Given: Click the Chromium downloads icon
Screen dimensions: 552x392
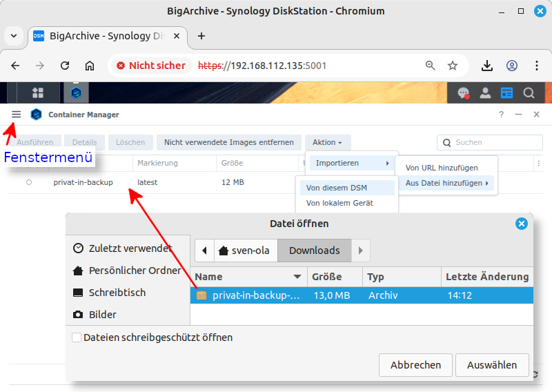Looking at the screenshot, I should (487, 66).
